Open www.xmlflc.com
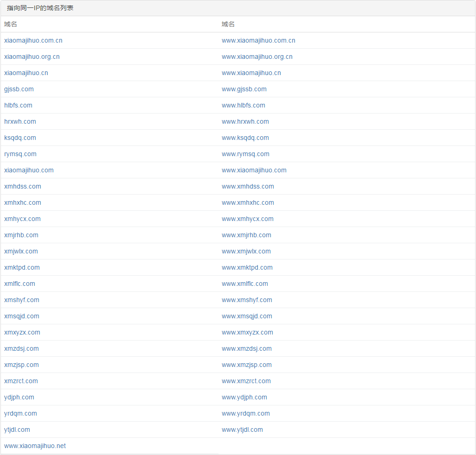This screenshot has height=455, width=476. (x=245, y=284)
